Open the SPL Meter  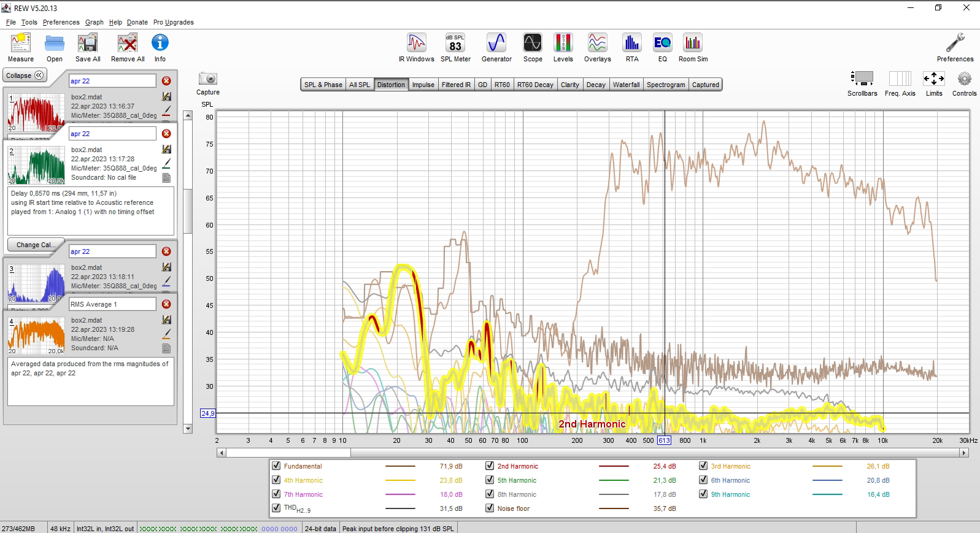tap(455, 43)
